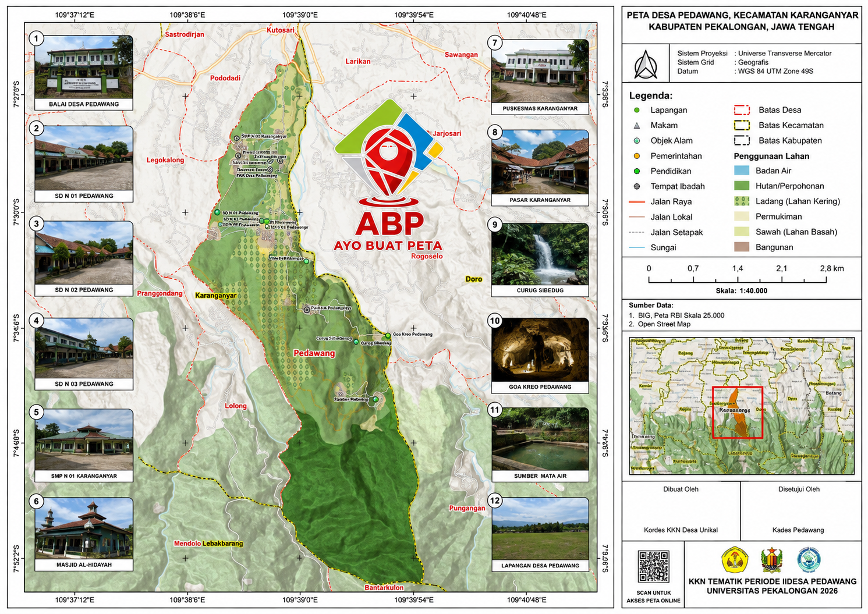Viewport: 868px width, 614px height.
Task: Select the 'Kades Pedawang' signature label
Action: click(798, 530)
